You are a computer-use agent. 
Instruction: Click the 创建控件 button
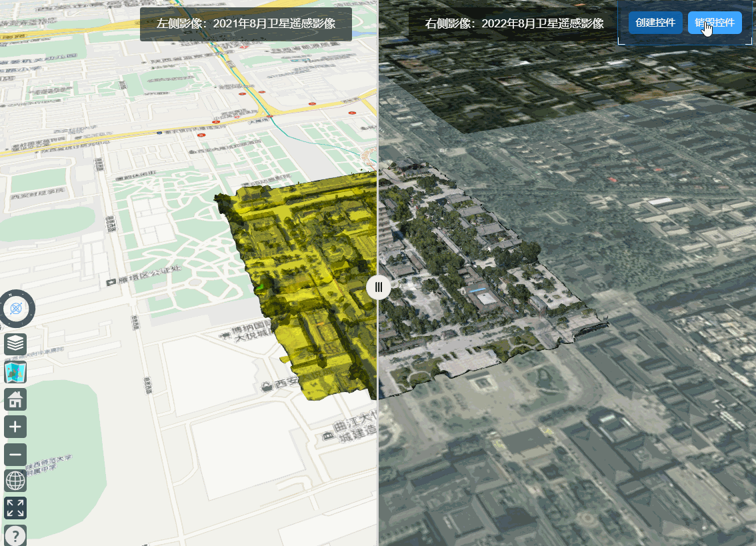[655, 23]
